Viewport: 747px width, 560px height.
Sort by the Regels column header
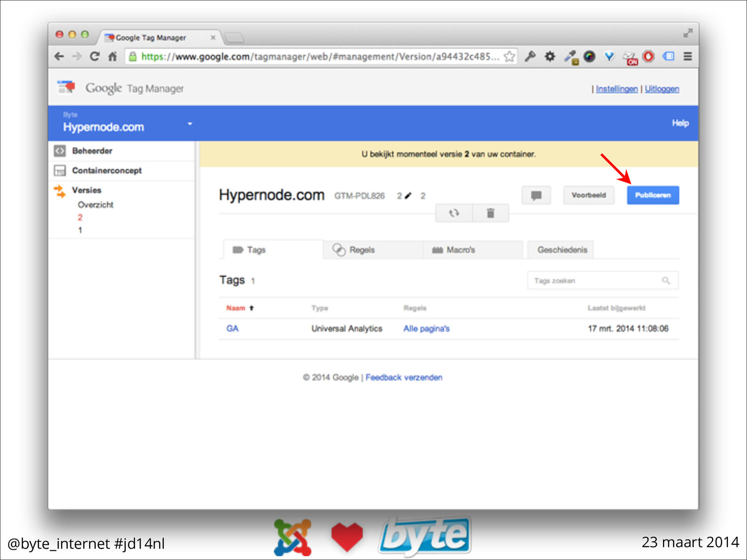coord(415,308)
